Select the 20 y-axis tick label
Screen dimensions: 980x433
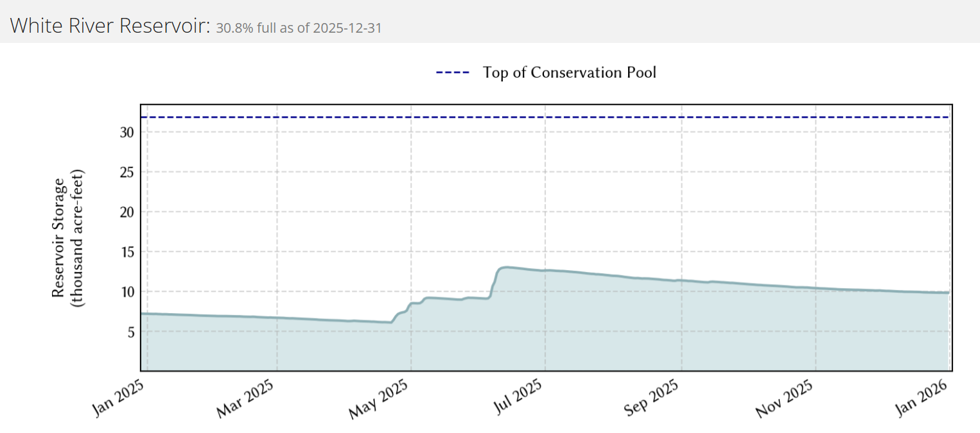[x=128, y=212]
